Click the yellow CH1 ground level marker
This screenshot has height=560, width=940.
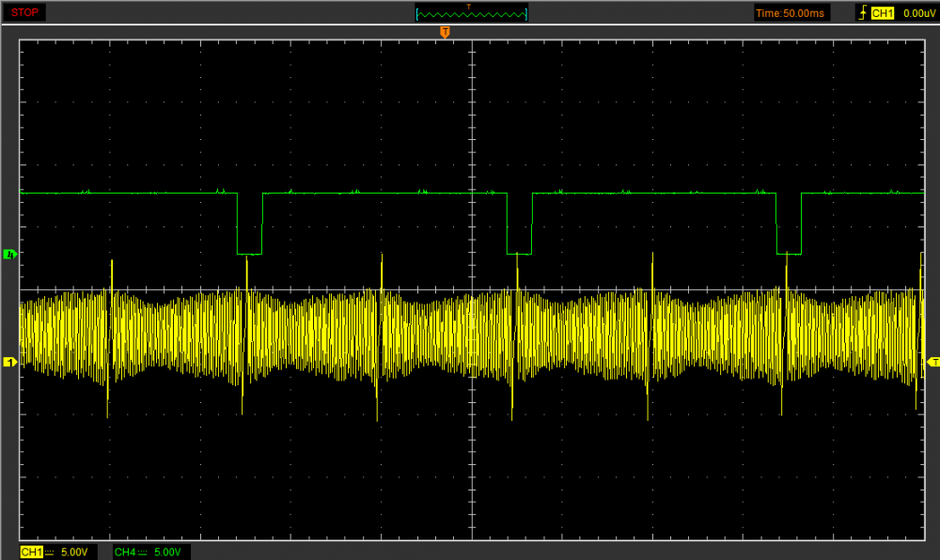click(10, 362)
